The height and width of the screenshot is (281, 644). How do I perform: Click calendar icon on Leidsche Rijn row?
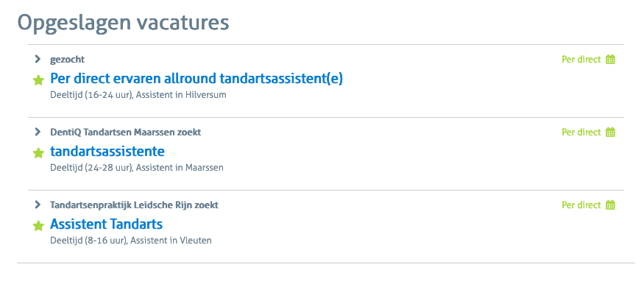(611, 204)
